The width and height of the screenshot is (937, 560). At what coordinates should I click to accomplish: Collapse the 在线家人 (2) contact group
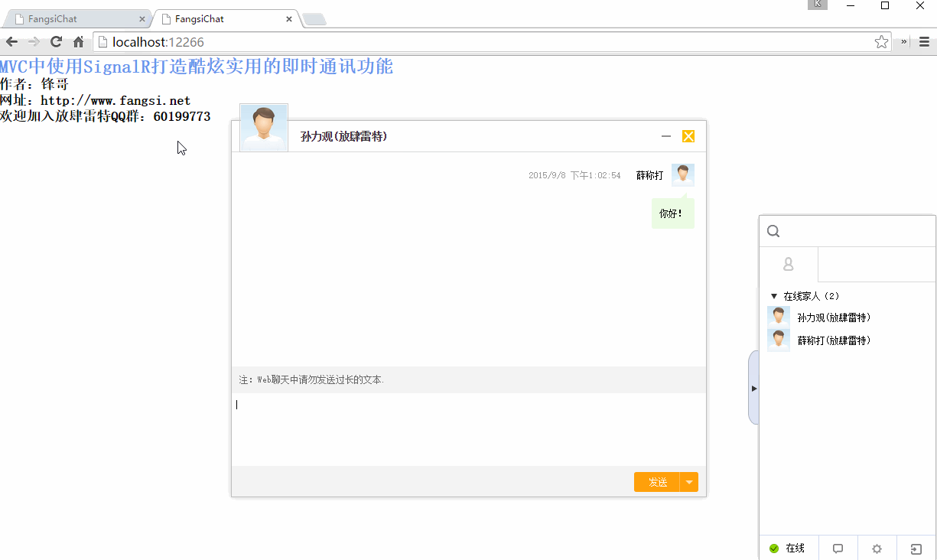774,295
